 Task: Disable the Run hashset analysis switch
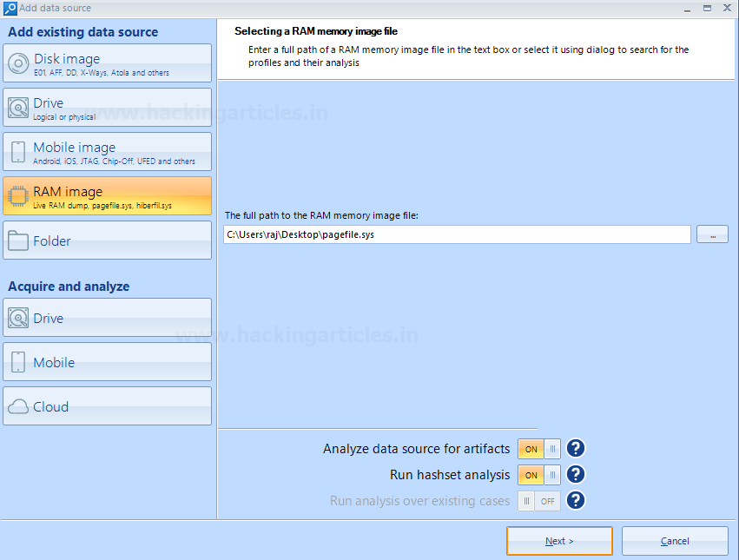point(539,475)
